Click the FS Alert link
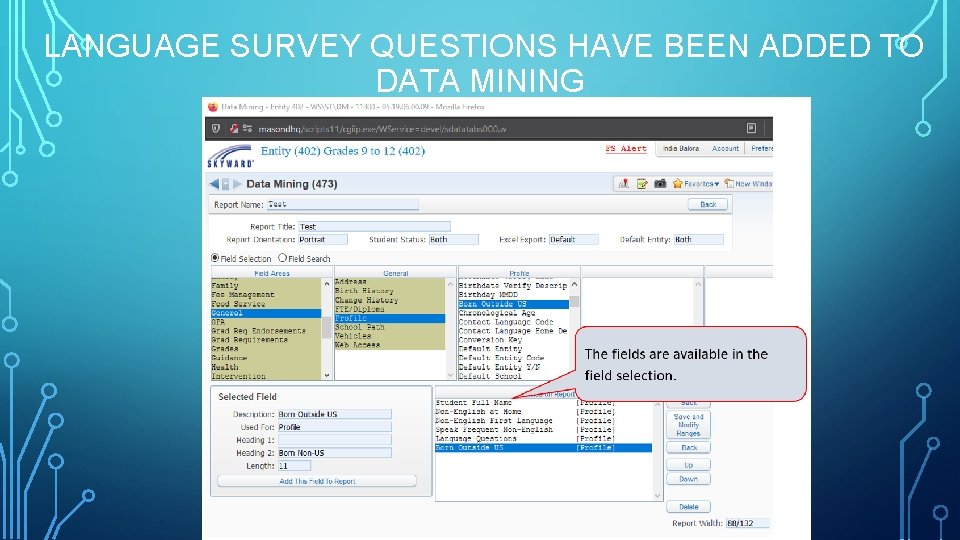This screenshot has width=960, height=540. tap(626, 149)
